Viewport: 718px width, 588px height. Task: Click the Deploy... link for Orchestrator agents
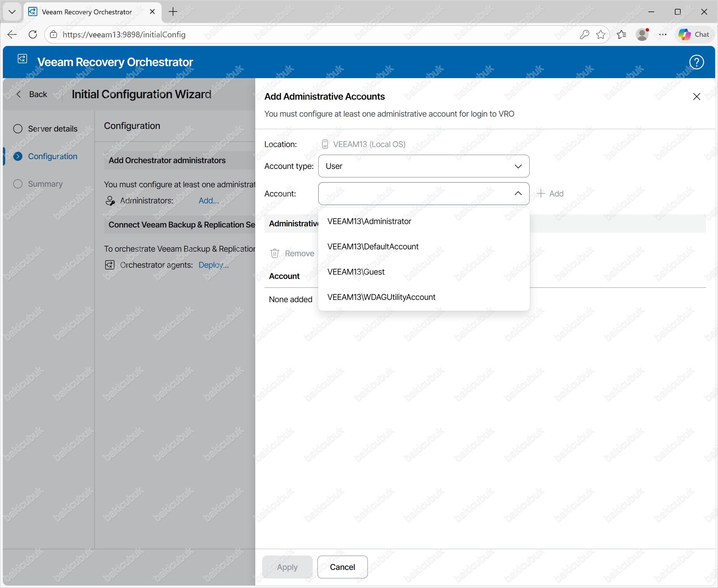(214, 265)
